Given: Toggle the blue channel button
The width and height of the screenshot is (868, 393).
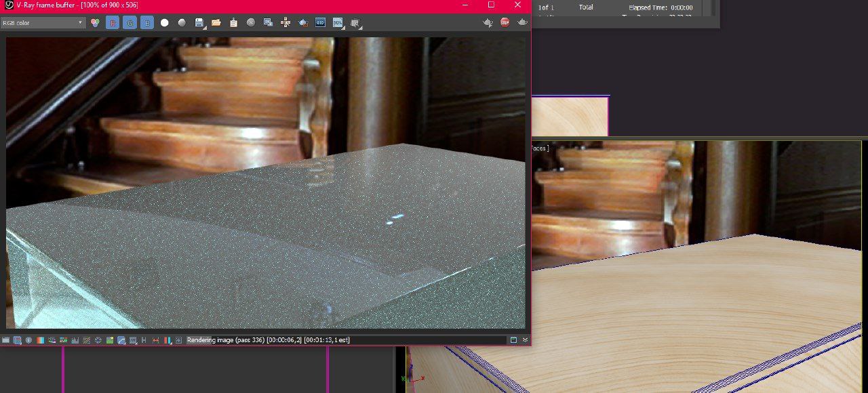Looking at the screenshot, I should click(147, 22).
